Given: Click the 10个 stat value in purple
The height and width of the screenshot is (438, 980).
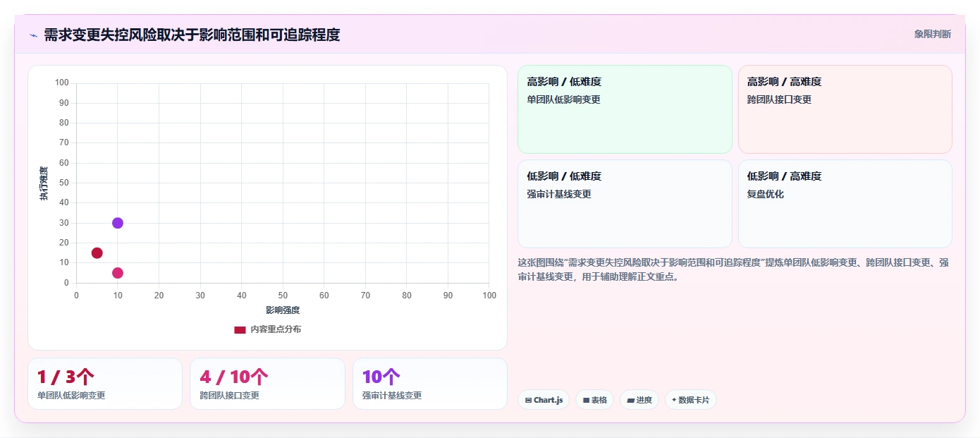Looking at the screenshot, I should coord(381,377).
